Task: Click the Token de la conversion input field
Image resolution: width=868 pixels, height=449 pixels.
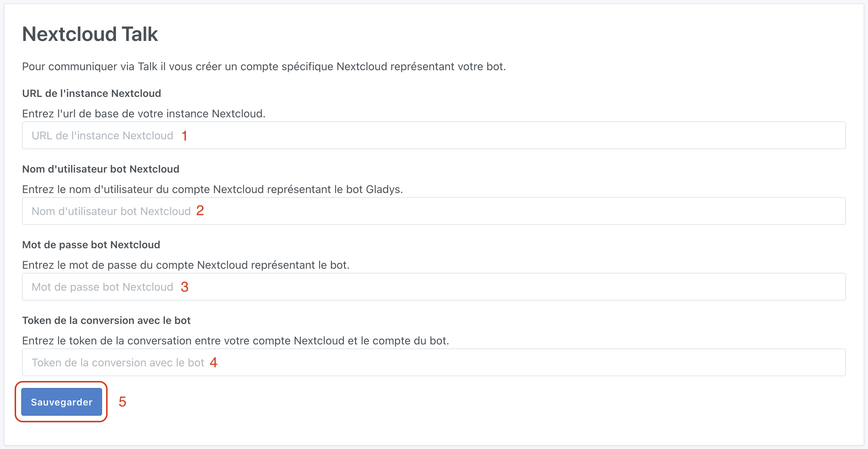Action: coord(434,362)
